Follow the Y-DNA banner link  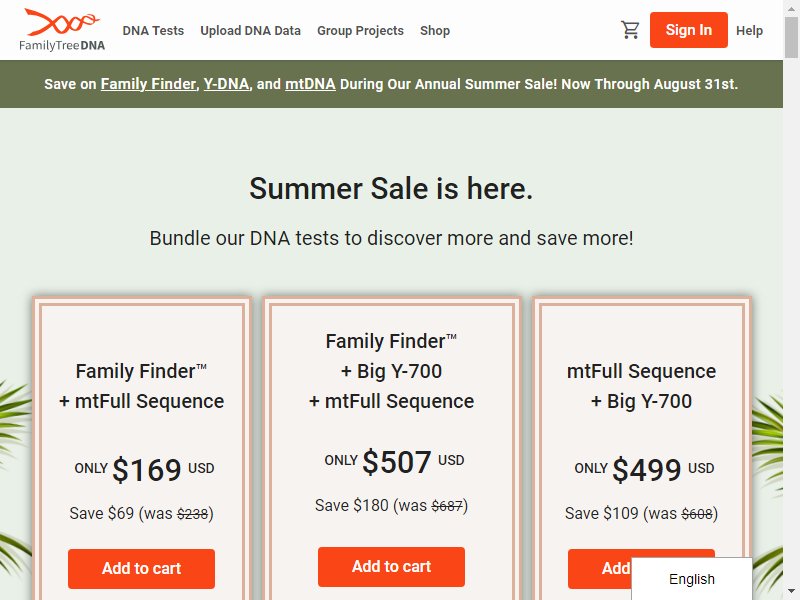[227, 84]
